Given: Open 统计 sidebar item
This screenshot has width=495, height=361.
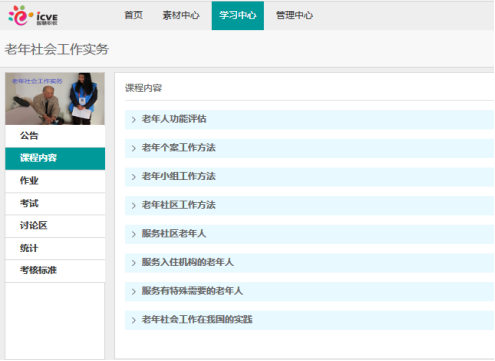Looking at the screenshot, I should coord(55,248).
